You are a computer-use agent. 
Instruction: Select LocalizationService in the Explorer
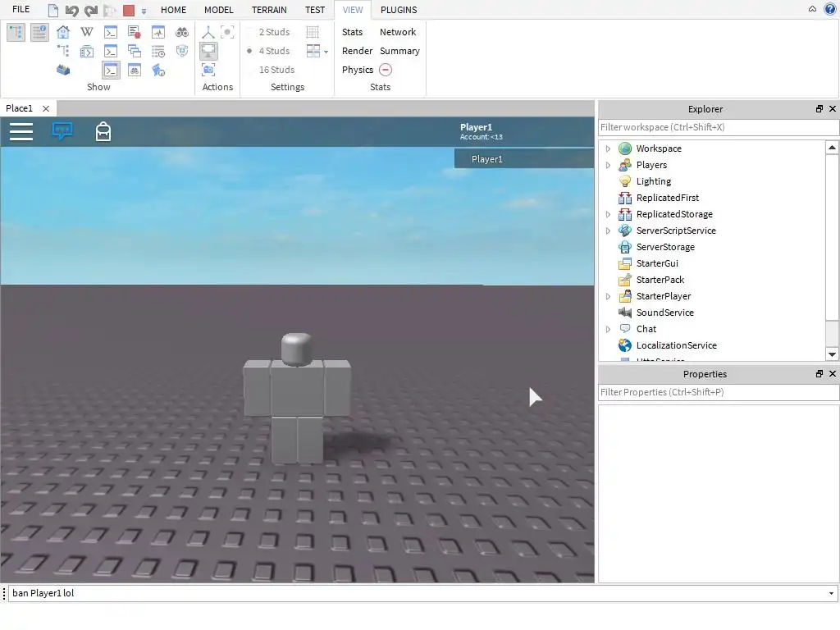[677, 345]
